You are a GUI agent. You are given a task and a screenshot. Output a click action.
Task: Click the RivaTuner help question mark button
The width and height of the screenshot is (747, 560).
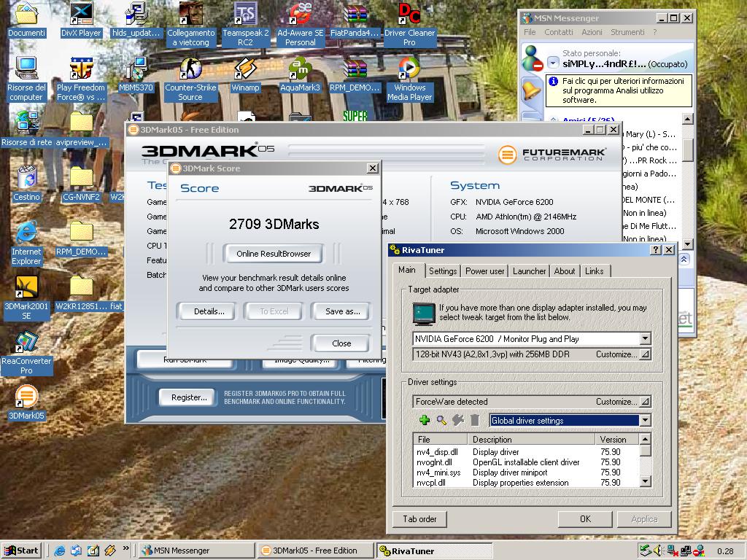coord(656,250)
